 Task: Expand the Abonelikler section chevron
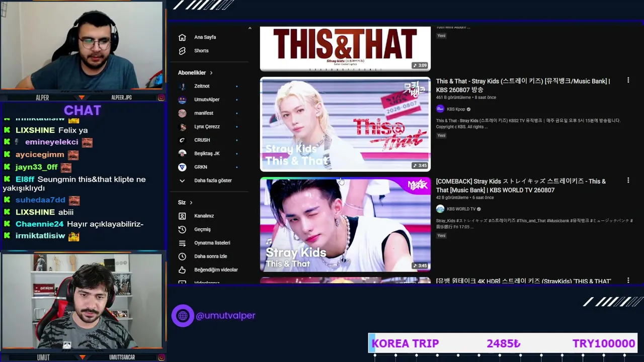coord(211,73)
